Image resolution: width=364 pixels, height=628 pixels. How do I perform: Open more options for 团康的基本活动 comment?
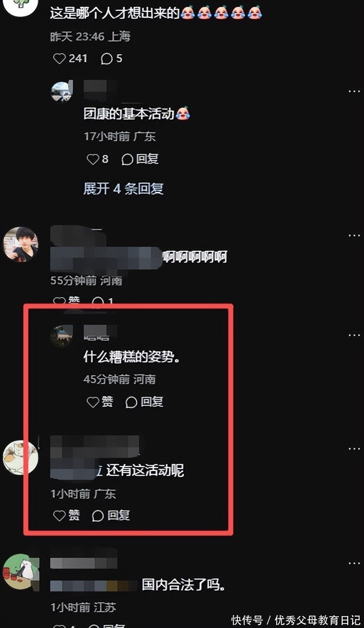(354, 91)
